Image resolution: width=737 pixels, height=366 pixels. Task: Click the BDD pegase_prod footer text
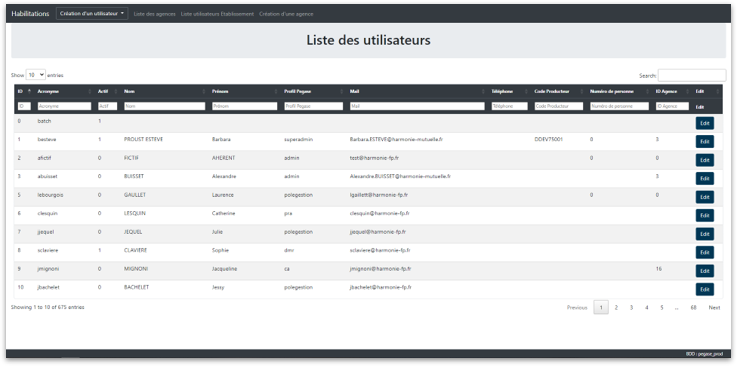pyautogui.click(x=705, y=354)
